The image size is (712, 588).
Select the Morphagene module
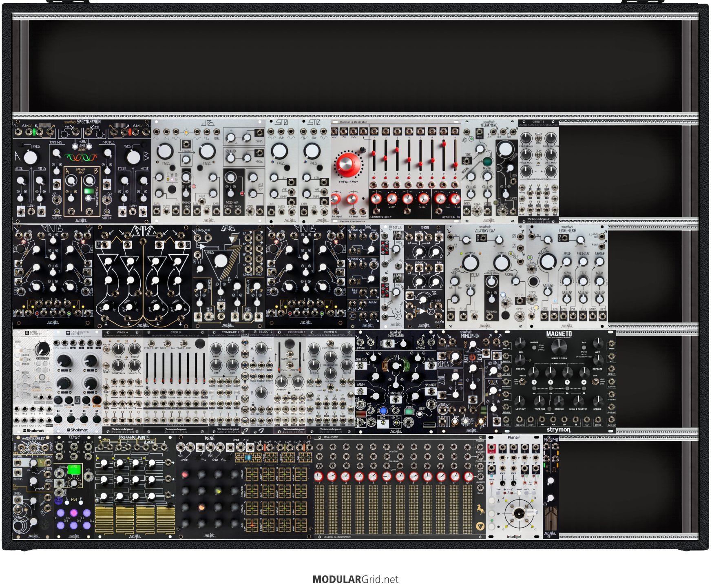396,382
